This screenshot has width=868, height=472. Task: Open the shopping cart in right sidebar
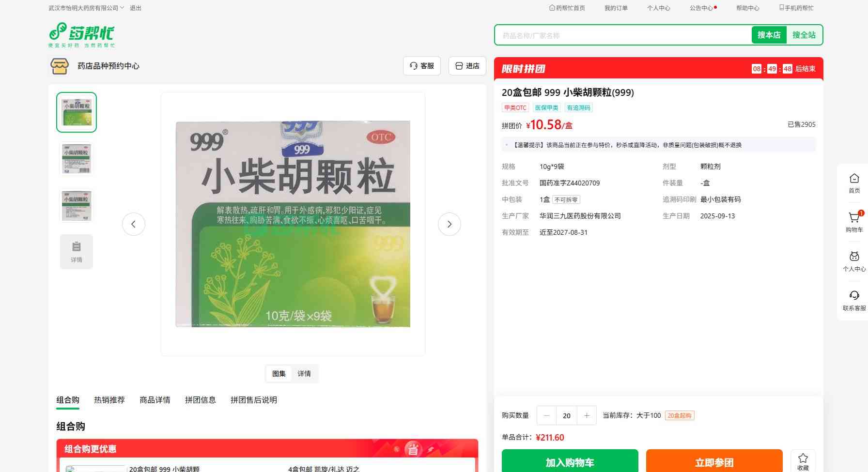point(854,222)
